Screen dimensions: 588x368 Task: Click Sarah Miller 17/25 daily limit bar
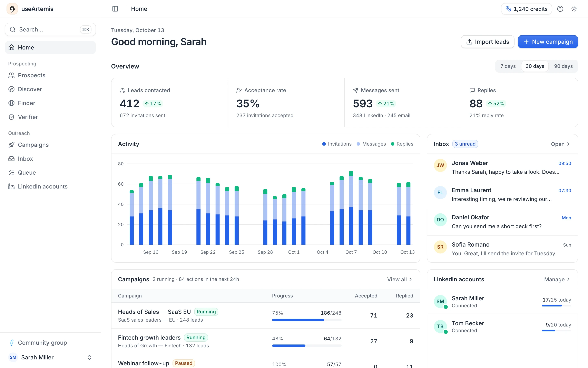point(556,306)
